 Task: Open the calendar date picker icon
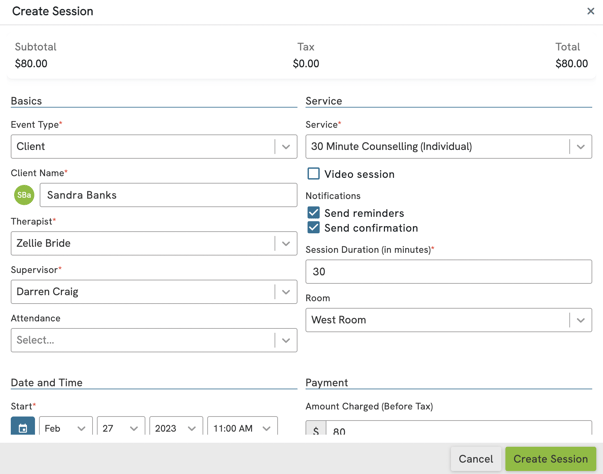tap(23, 426)
